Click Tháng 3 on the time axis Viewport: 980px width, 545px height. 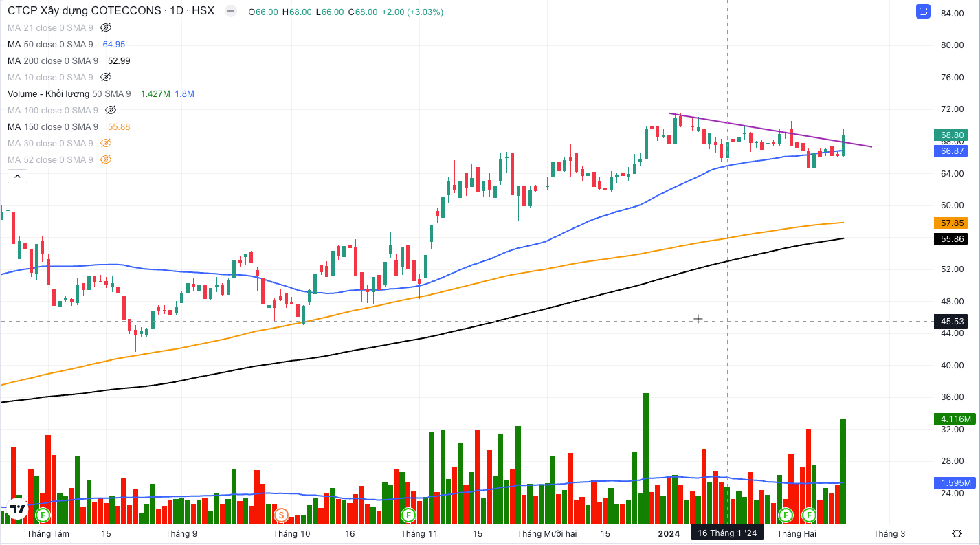889,533
